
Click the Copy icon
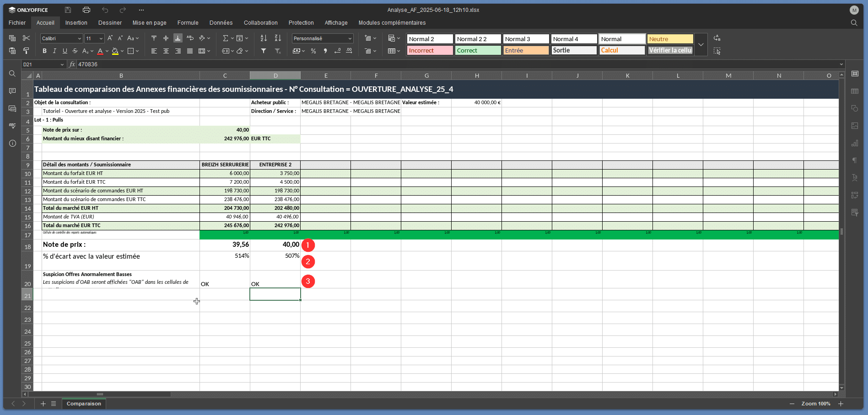[x=12, y=38]
